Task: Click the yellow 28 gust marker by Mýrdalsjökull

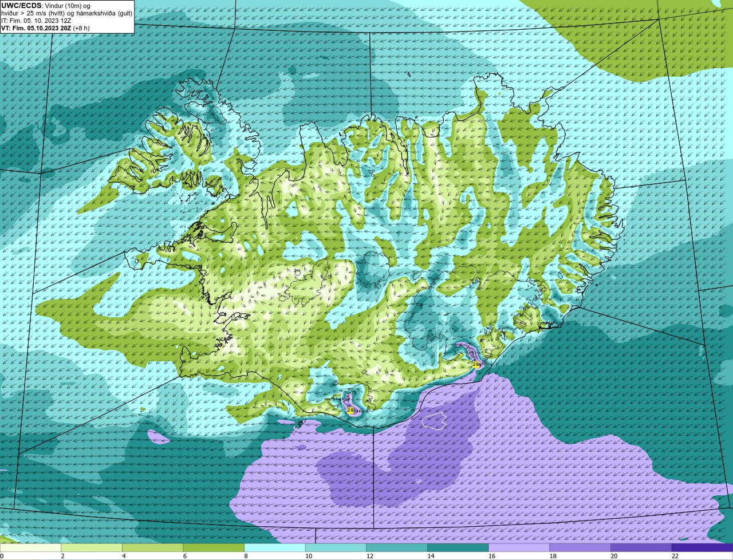Action: coord(350,410)
